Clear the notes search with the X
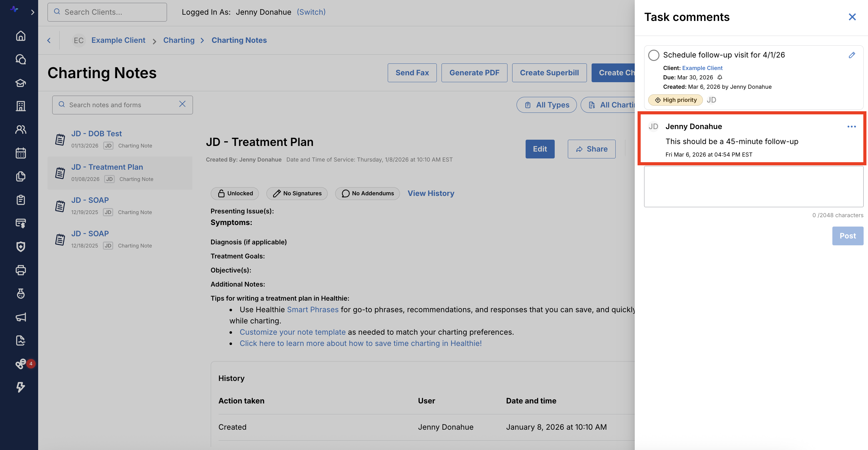Viewport: 868px width, 450px height. 182,104
